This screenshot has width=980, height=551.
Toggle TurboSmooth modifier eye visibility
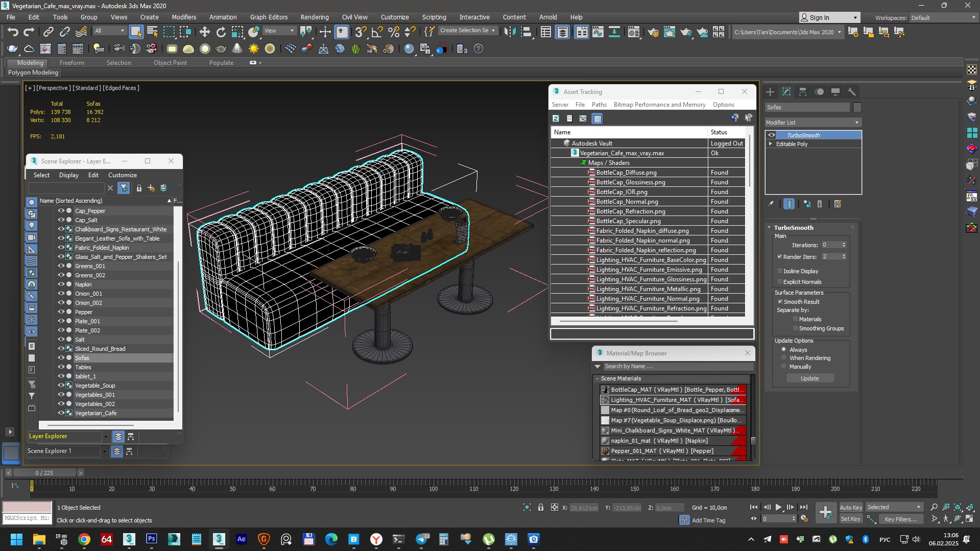pyautogui.click(x=772, y=135)
